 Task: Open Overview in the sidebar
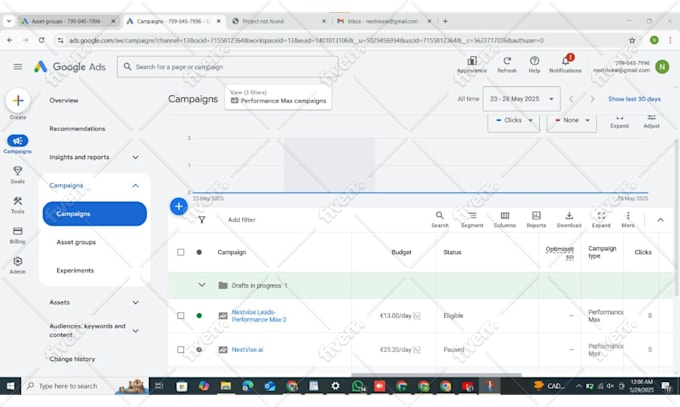tap(64, 100)
